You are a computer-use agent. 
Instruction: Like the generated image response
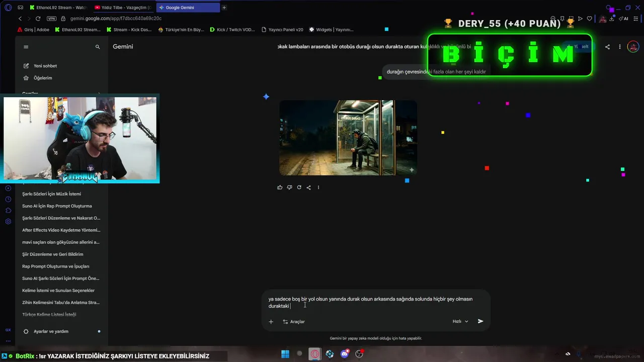[x=280, y=188]
